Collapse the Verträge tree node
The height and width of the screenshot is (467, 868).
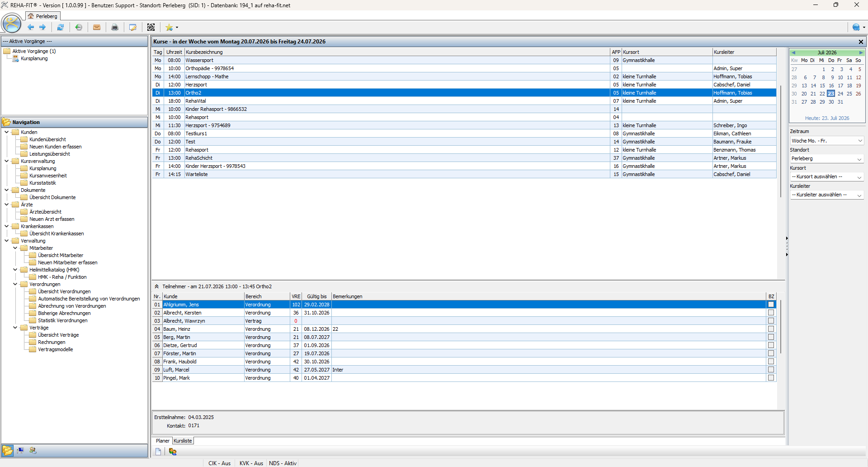coord(15,328)
